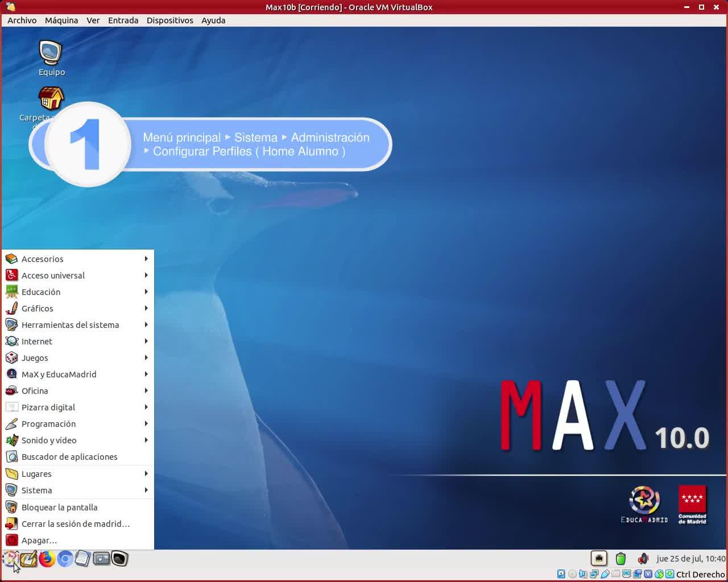Screen dimensions: 728x582
Task: Open the text editor notepad panel icon
Action: point(82,559)
